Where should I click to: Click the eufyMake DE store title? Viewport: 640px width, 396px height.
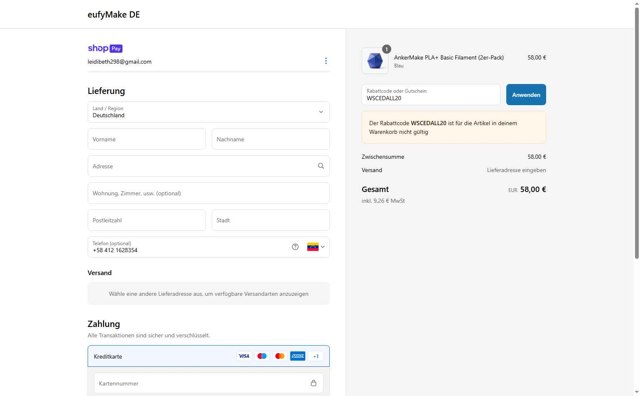click(113, 15)
